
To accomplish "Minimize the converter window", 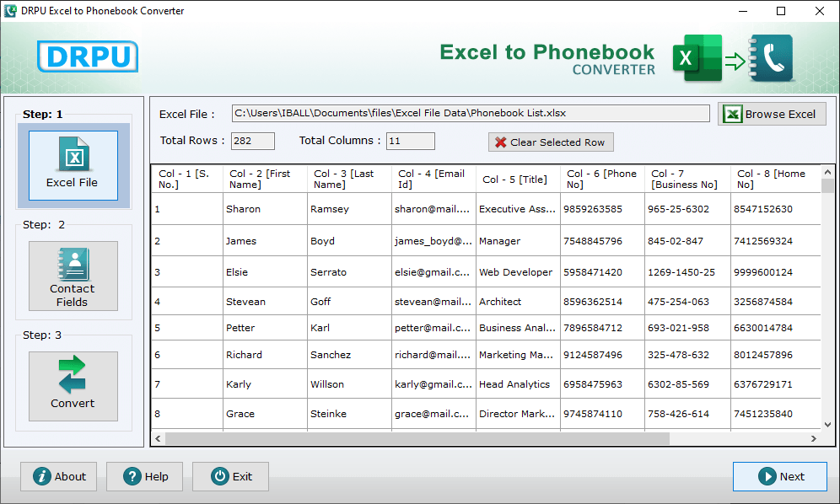I will (743, 11).
